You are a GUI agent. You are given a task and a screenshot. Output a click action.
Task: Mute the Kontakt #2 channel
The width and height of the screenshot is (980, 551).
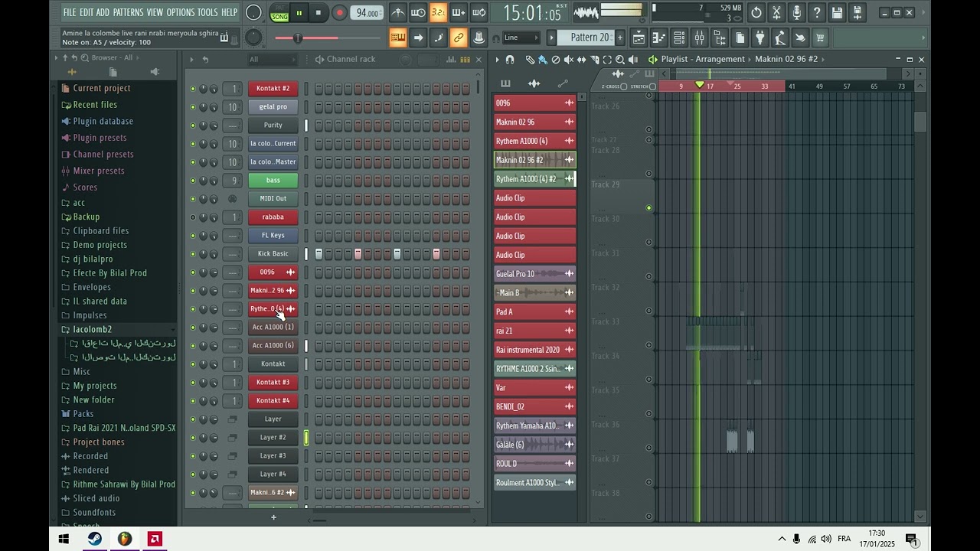point(193,89)
